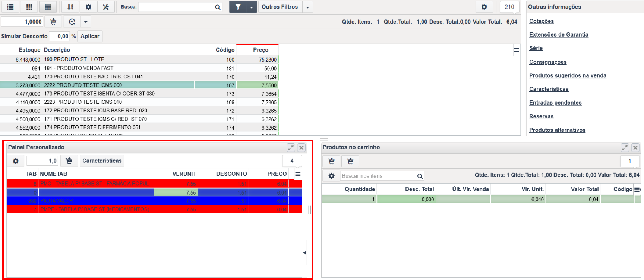Screen dimensions: 644x280
Task: Open Produtos alternativos link
Action: coord(557,130)
